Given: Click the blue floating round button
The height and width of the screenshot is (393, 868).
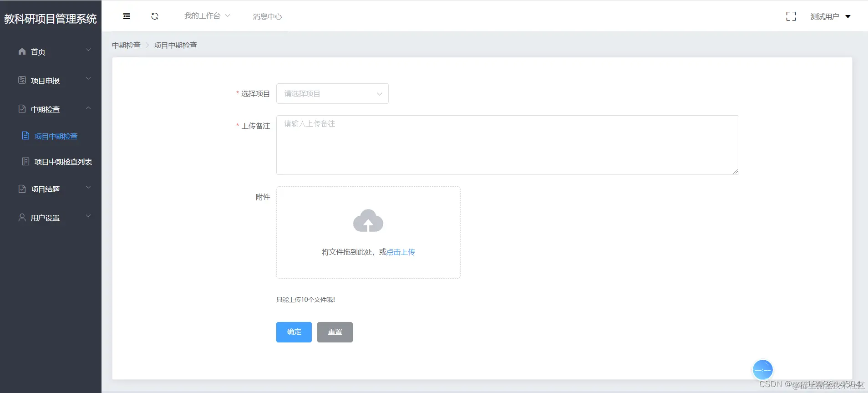Looking at the screenshot, I should pos(763,370).
